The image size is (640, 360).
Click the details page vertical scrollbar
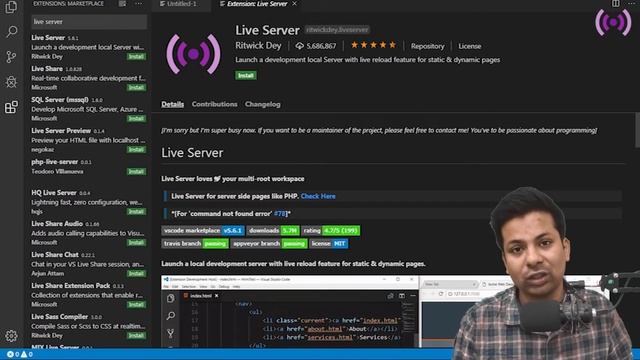[637, 130]
